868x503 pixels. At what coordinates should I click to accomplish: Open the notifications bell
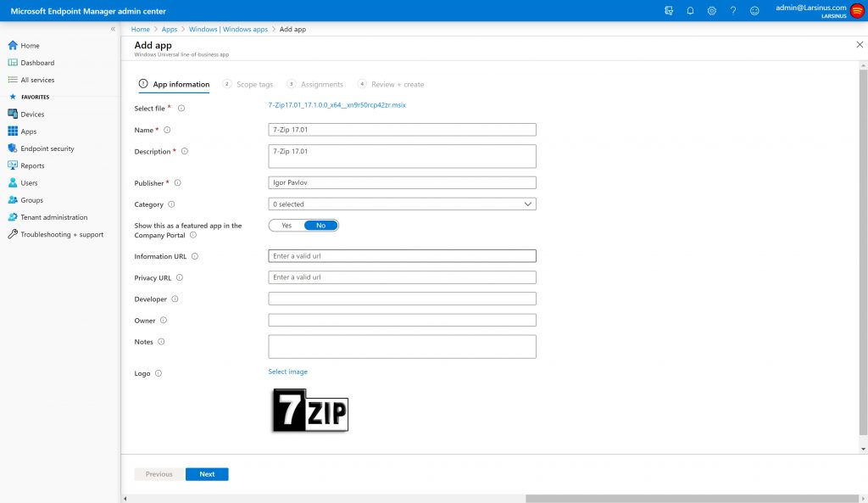(x=690, y=10)
